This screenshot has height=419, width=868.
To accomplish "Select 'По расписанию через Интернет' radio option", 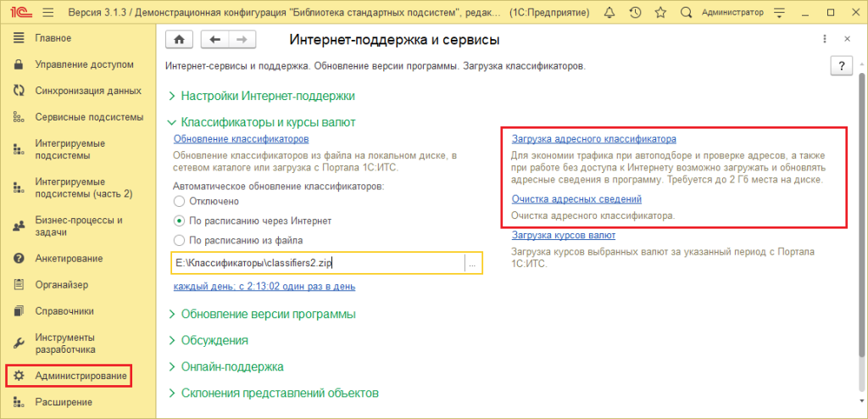I will [x=179, y=221].
